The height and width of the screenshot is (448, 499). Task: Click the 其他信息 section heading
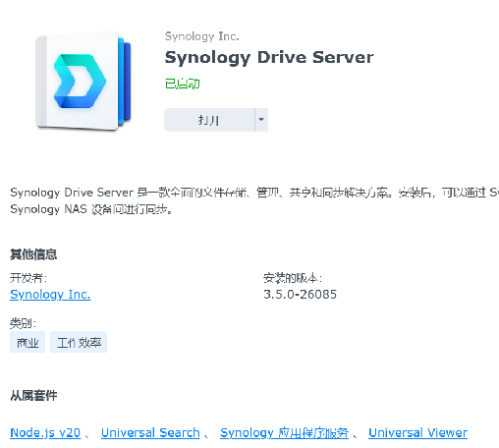[x=33, y=254]
